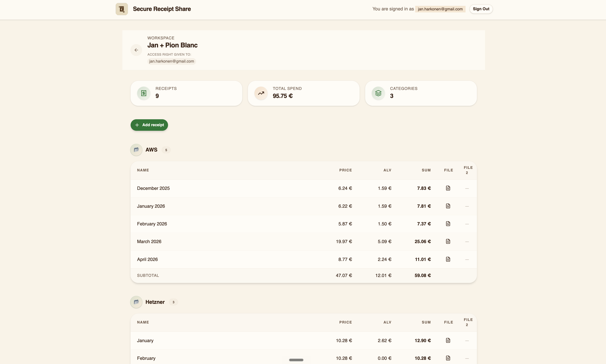Viewport: 606px width, 364px height.
Task: Click the 59.08 € subtotal sum
Action: point(422,275)
